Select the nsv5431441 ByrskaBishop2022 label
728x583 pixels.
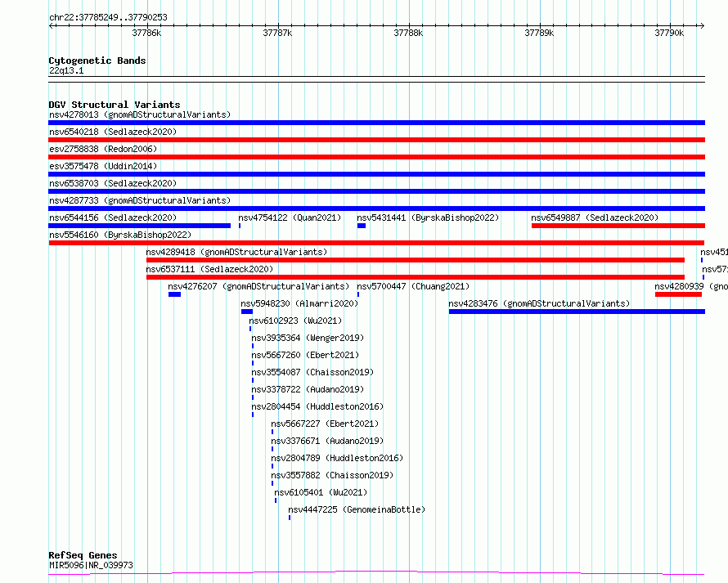(x=428, y=218)
